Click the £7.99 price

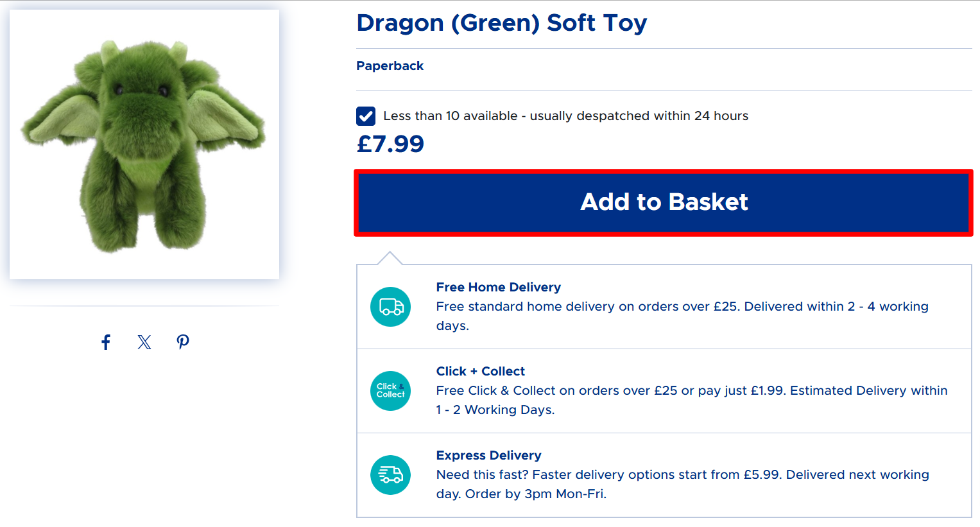click(x=390, y=144)
